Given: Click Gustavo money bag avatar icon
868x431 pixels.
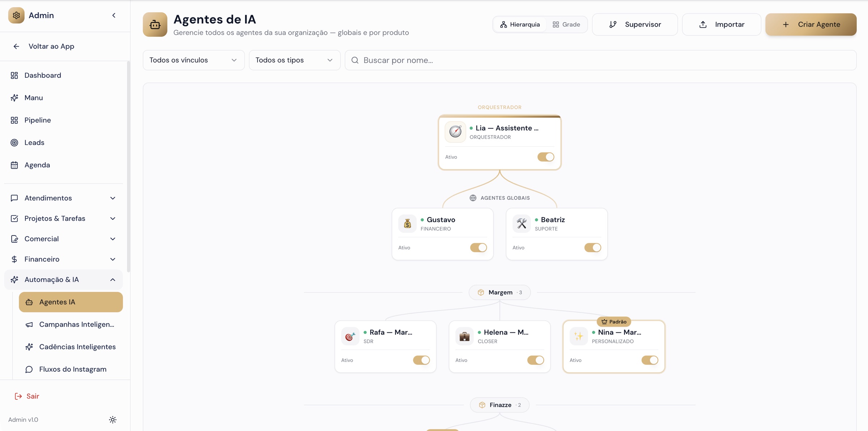Looking at the screenshot, I should [408, 224].
